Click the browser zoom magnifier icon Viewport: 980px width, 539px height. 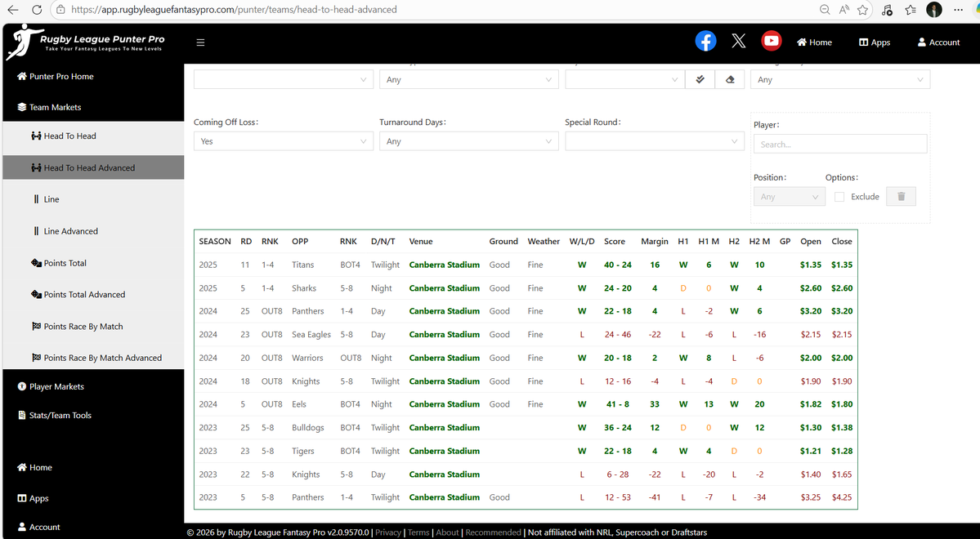coord(825,9)
